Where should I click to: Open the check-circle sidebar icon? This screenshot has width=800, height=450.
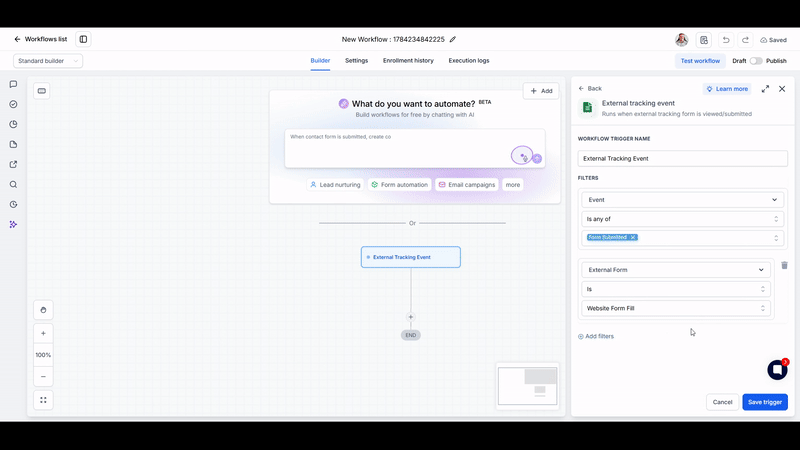[13, 104]
